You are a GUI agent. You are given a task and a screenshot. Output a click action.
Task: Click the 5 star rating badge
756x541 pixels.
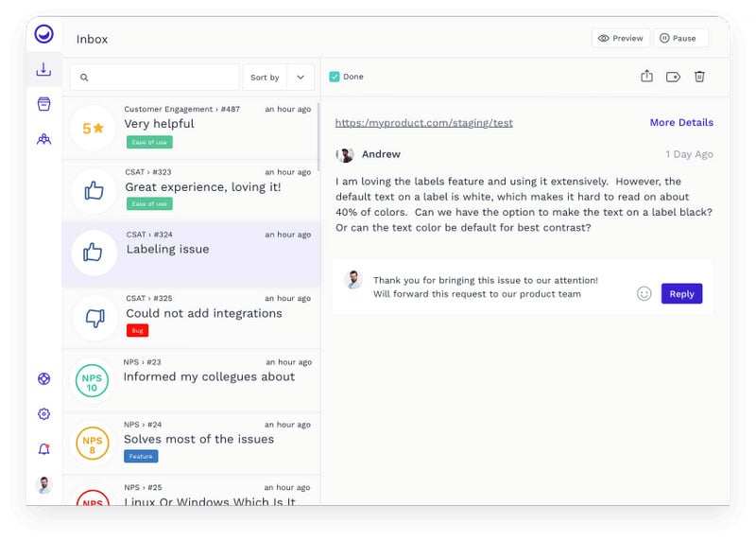tap(93, 129)
